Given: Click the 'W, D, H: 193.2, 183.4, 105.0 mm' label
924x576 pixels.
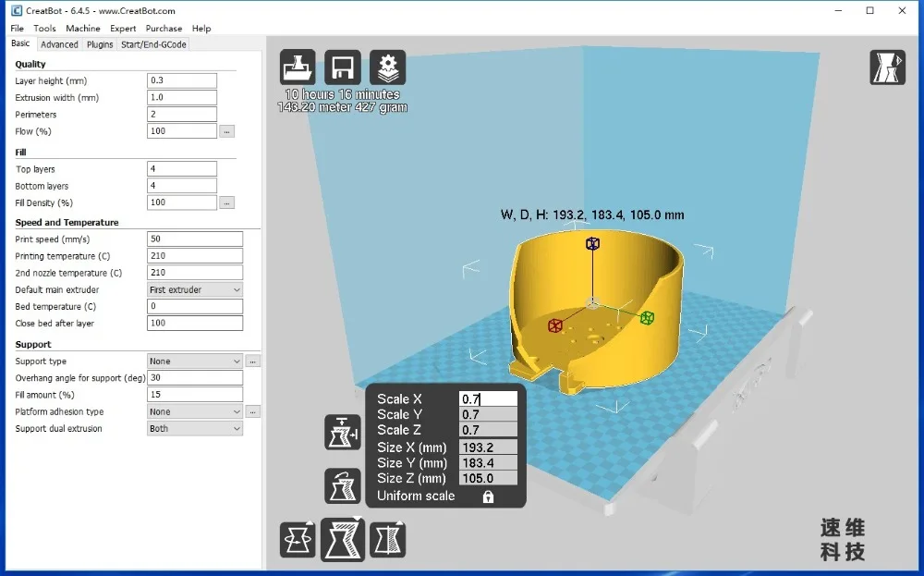Looking at the screenshot, I should point(592,214).
